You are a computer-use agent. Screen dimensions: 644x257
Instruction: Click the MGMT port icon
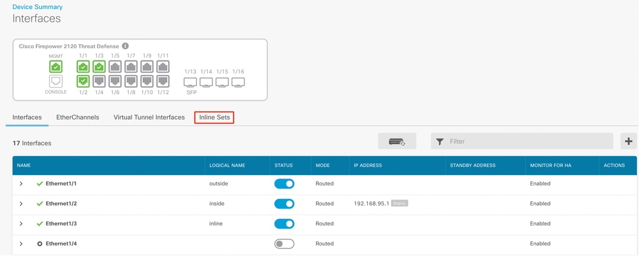click(56, 66)
